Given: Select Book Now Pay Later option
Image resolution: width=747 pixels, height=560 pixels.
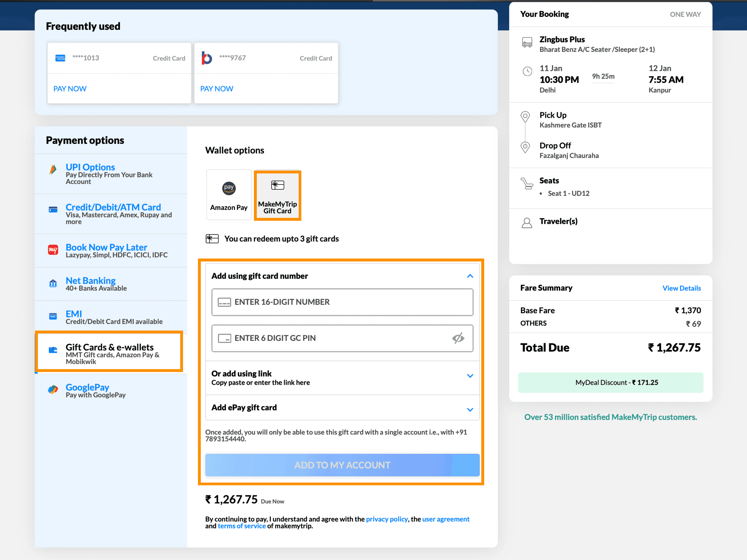Looking at the screenshot, I should pyautogui.click(x=111, y=251).
